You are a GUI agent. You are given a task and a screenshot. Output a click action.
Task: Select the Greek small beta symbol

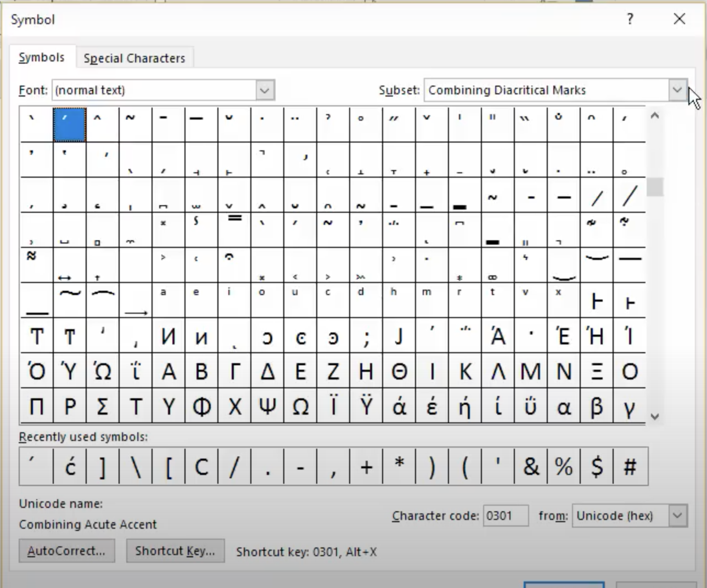click(596, 406)
